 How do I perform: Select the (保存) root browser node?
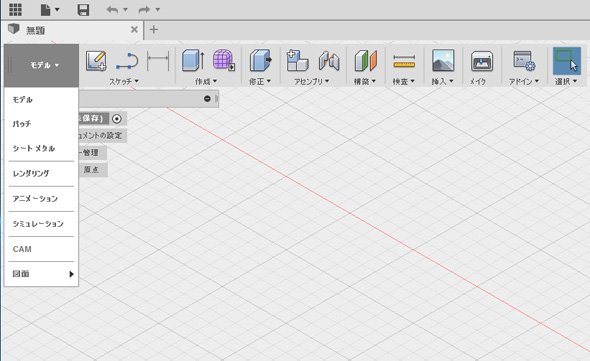pos(93,119)
